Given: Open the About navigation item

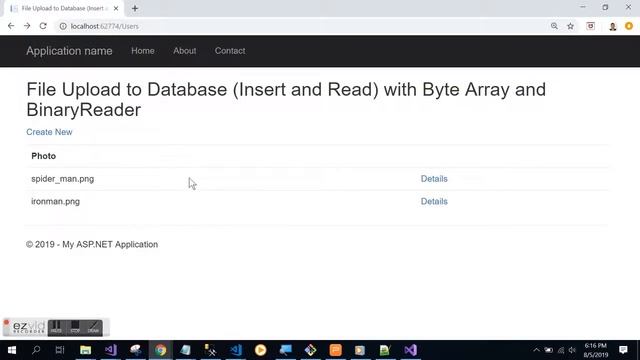Looking at the screenshot, I should (x=184, y=51).
